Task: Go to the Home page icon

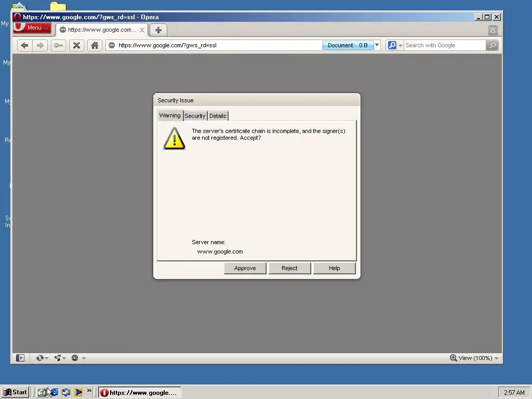Action: [x=95, y=46]
